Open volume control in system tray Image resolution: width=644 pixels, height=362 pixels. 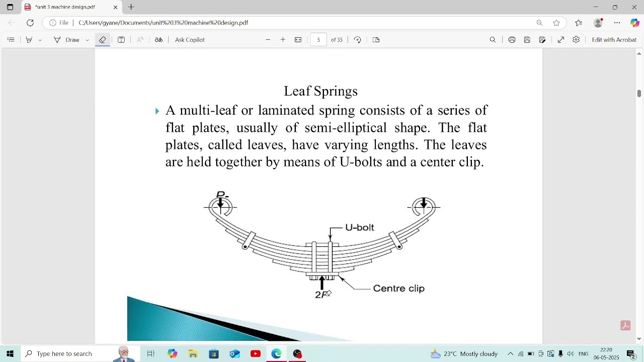coord(571,354)
